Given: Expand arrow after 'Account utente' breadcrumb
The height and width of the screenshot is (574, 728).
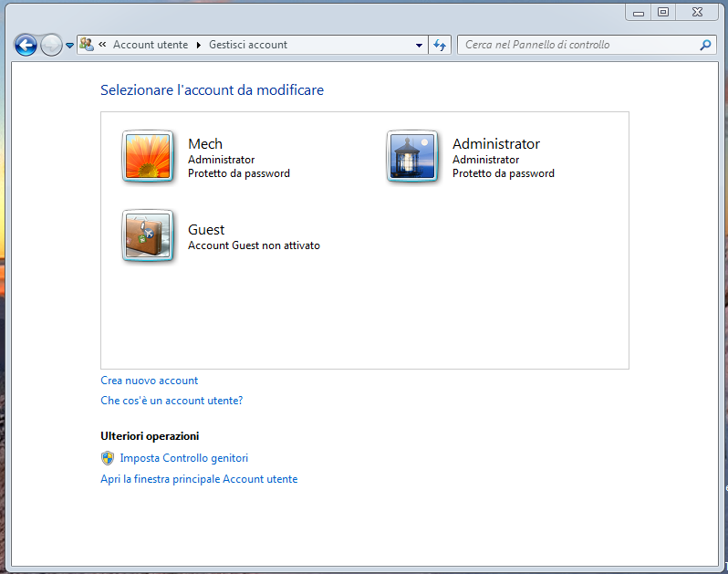Looking at the screenshot, I should (x=198, y=45).
